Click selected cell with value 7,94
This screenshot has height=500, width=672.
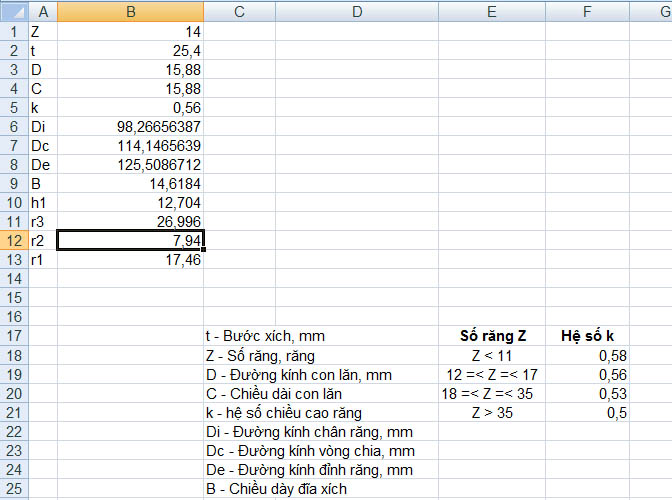pyautogui.click(x=130, y=240)
